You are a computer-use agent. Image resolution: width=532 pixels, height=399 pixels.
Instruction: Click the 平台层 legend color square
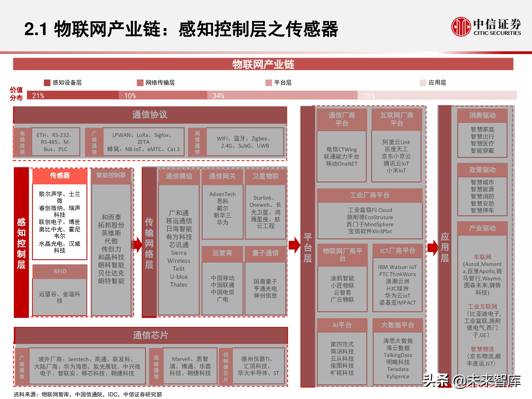pyautogui.click(x=269, y=83)
